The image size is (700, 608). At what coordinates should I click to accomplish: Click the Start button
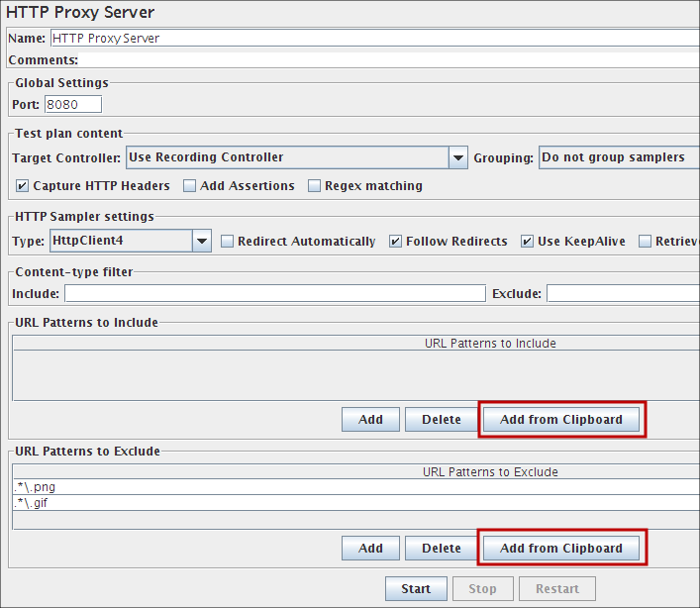(x=416, y=588)
